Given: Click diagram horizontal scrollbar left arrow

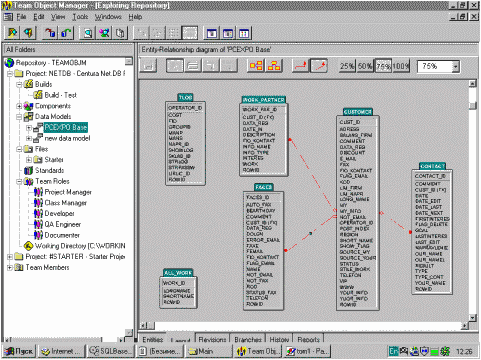Looking at the screenshot, I should pyautogui.click(x=143, y=325).
